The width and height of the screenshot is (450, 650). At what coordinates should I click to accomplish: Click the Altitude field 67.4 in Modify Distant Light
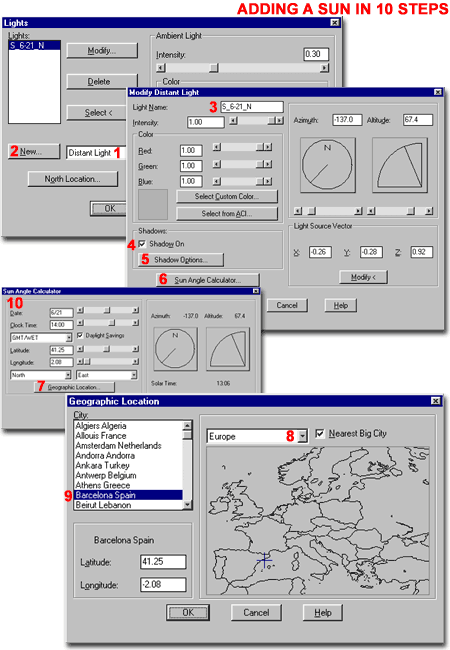tap(418, 120)
